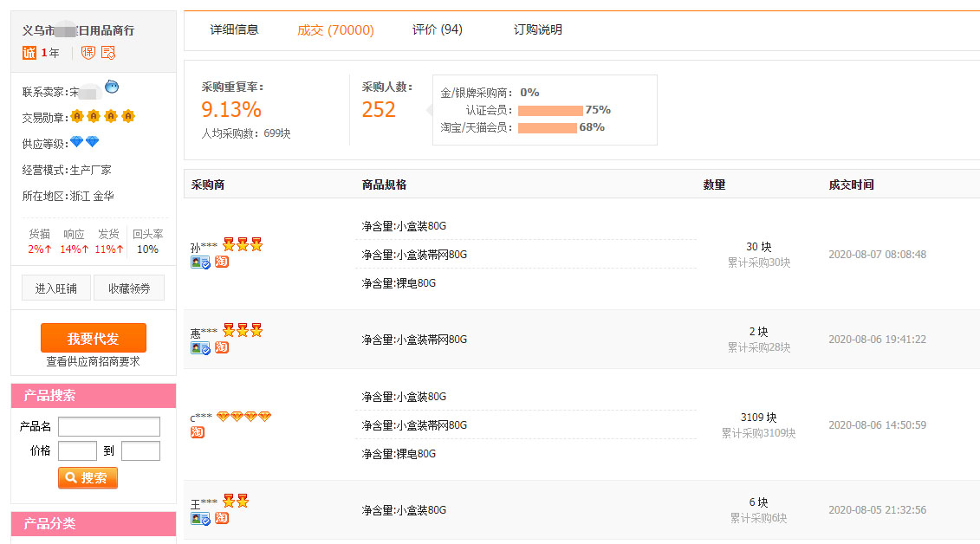Click the 淘 Taobao icon under buyer c***
This screenshot has width=980, height=544.
pos(198,432)
